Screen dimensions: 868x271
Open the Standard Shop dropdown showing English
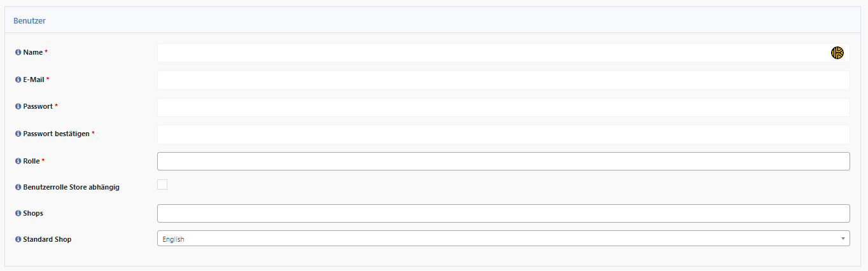pyautogui.click(x=503, y=239)
